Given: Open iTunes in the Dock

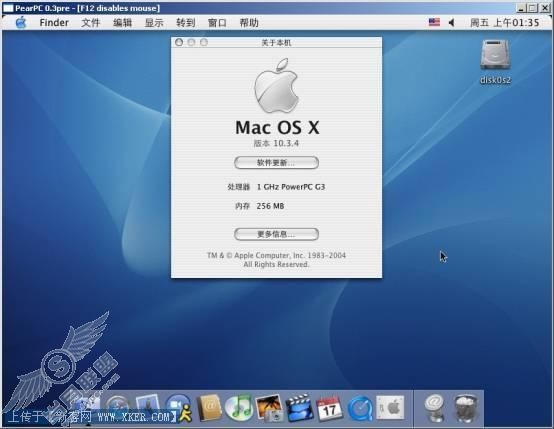Looking at the screenshot, I should [x=239, y=408].
